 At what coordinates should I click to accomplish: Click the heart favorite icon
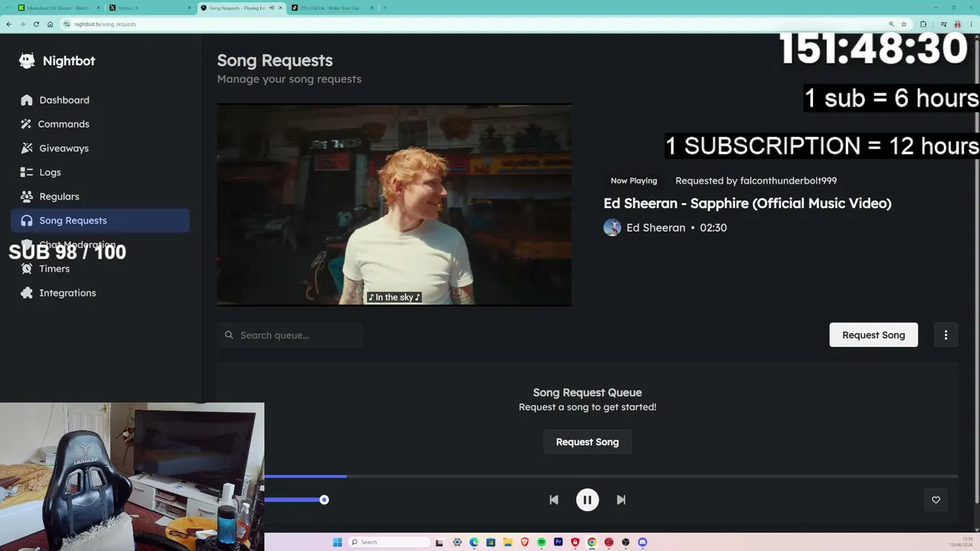point(936,500)
